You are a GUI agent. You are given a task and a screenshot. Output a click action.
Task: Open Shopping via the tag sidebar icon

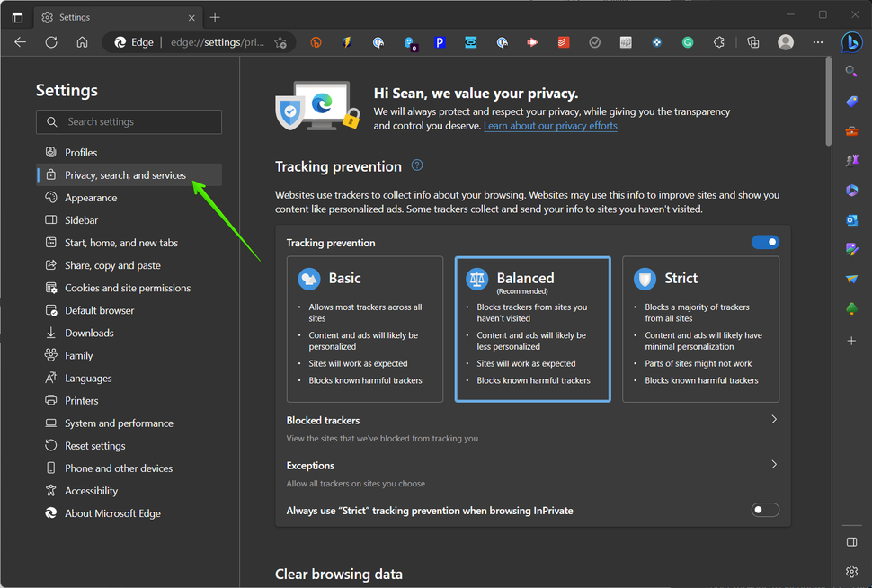[851, 101]
